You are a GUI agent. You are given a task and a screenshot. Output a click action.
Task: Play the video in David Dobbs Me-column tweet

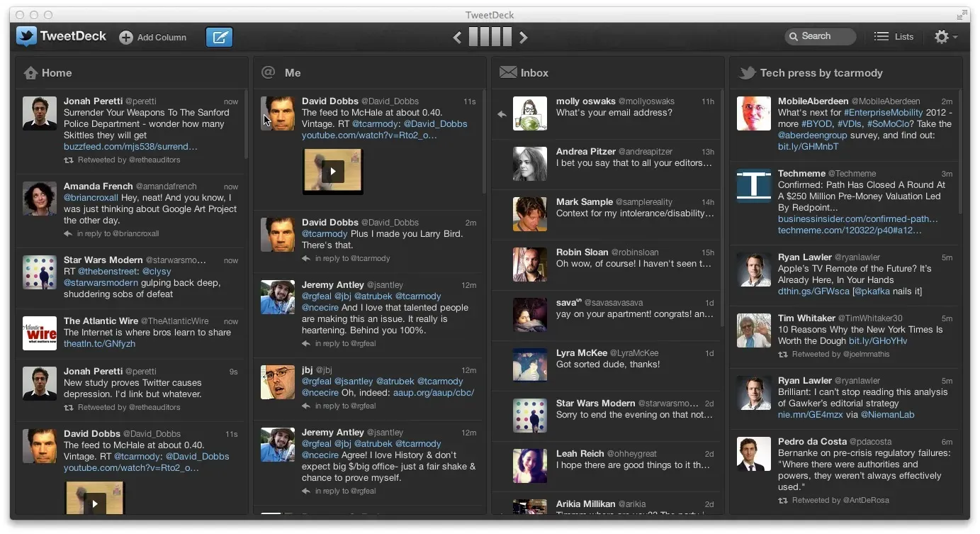pos(332,171)
